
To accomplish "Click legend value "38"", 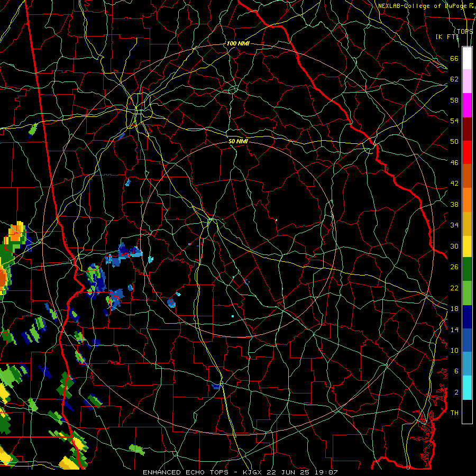I will 454,204.
